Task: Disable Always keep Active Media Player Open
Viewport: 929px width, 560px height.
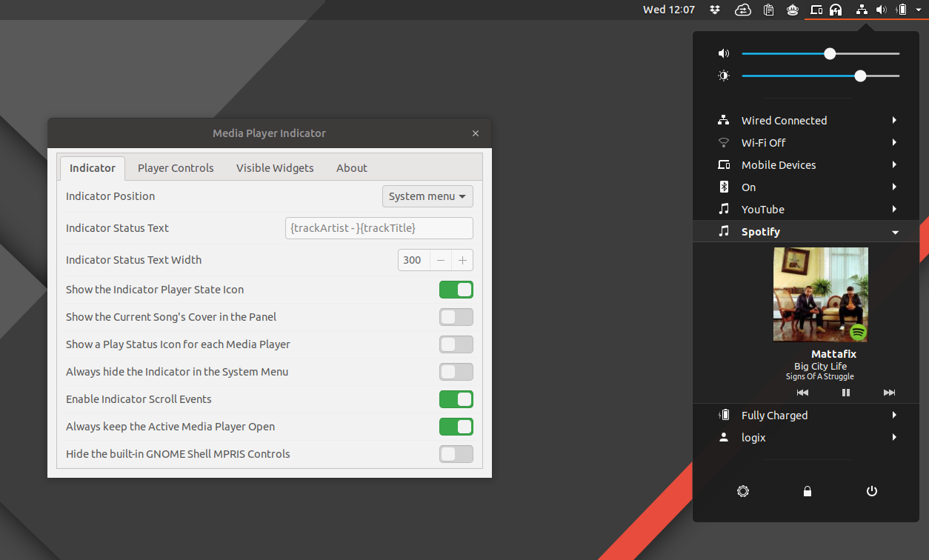Action: [456, 427]
